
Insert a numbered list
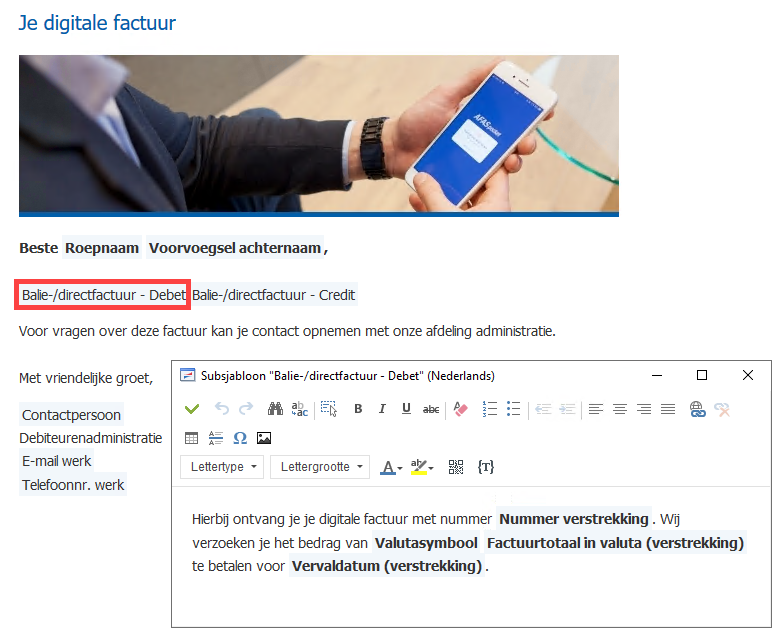pos(490,409)
